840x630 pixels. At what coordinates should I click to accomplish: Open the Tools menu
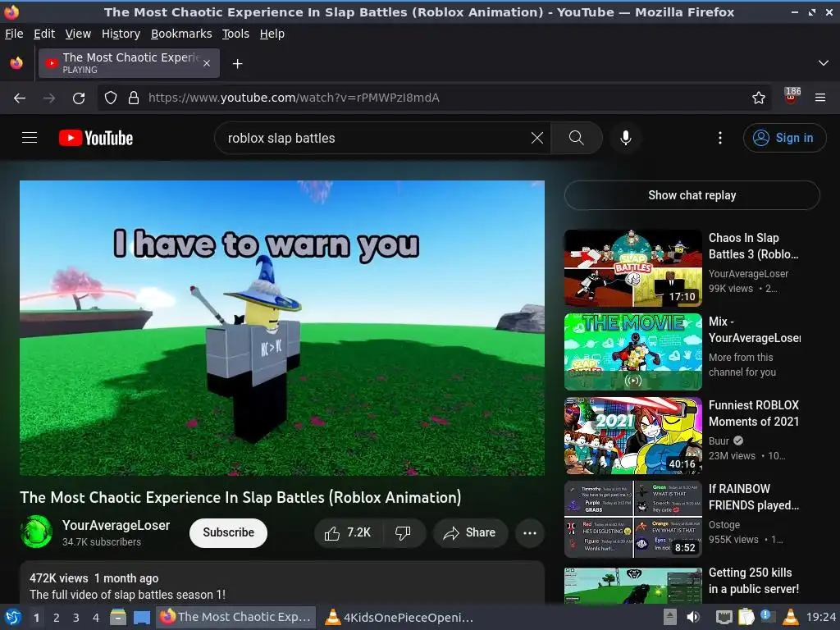click(x=235, y=34)
